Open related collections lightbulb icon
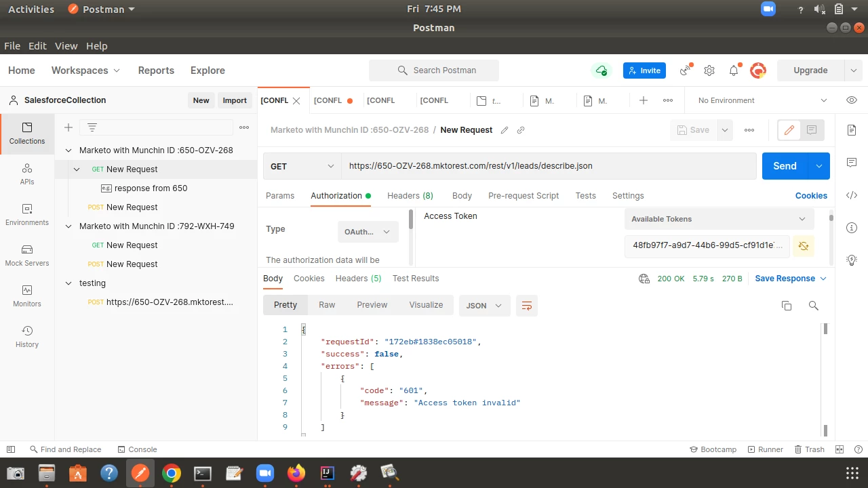 tap(852, 260)
